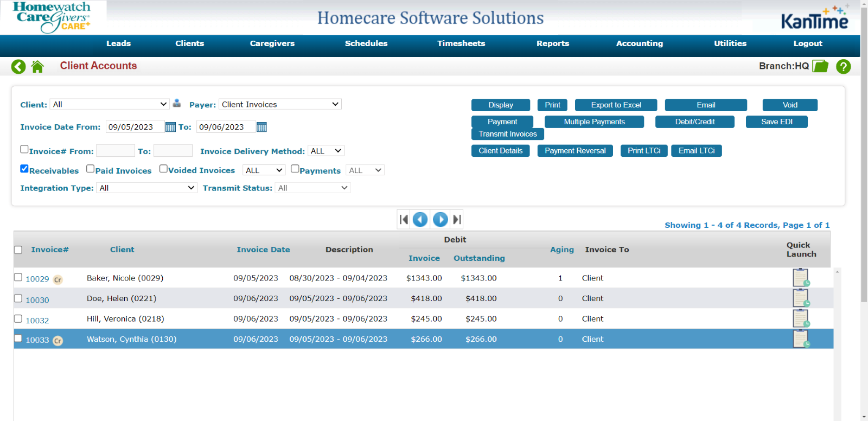Click the Invoice Date From field
This screenshot has height=421, width=868.
point(135,127)
